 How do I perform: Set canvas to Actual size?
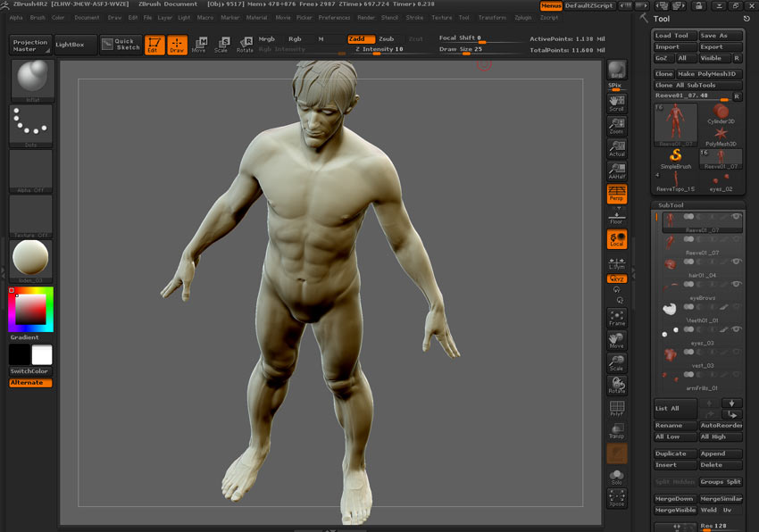(x=617, y=148)
